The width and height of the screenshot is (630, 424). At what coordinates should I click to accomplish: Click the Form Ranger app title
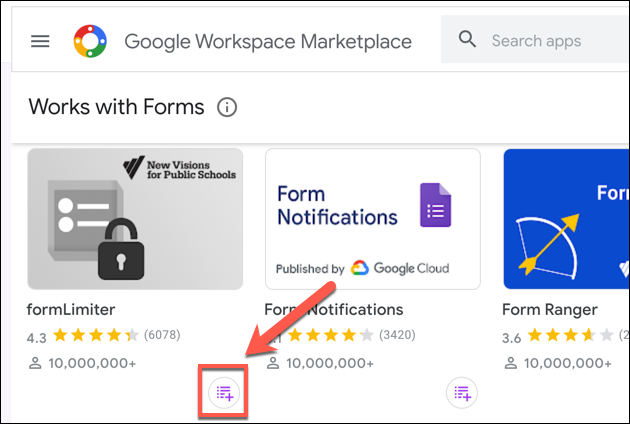550,309
